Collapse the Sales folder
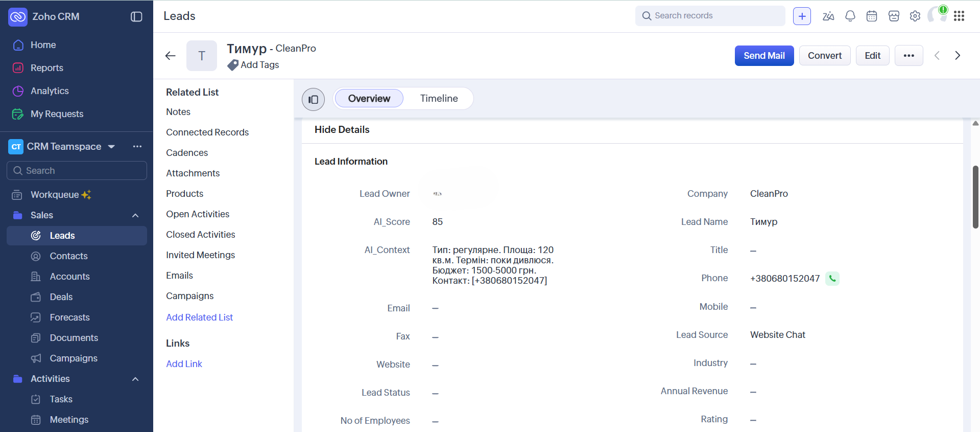 135,215
